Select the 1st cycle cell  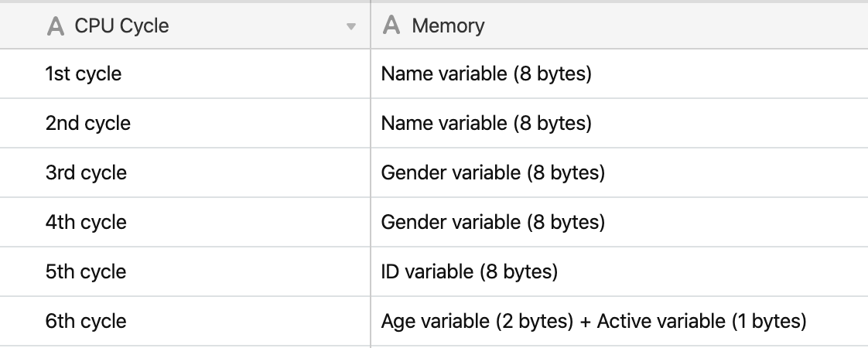click(x=185, y=73)
